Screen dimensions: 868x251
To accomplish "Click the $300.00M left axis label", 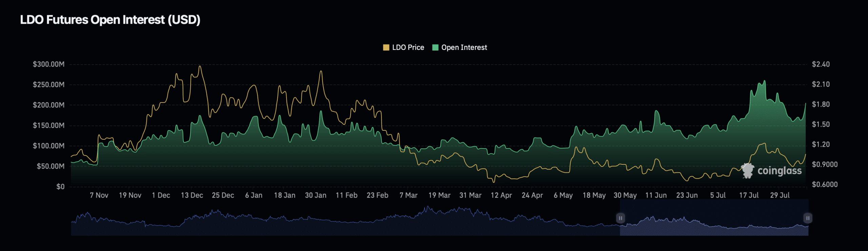I will [48, 65].
